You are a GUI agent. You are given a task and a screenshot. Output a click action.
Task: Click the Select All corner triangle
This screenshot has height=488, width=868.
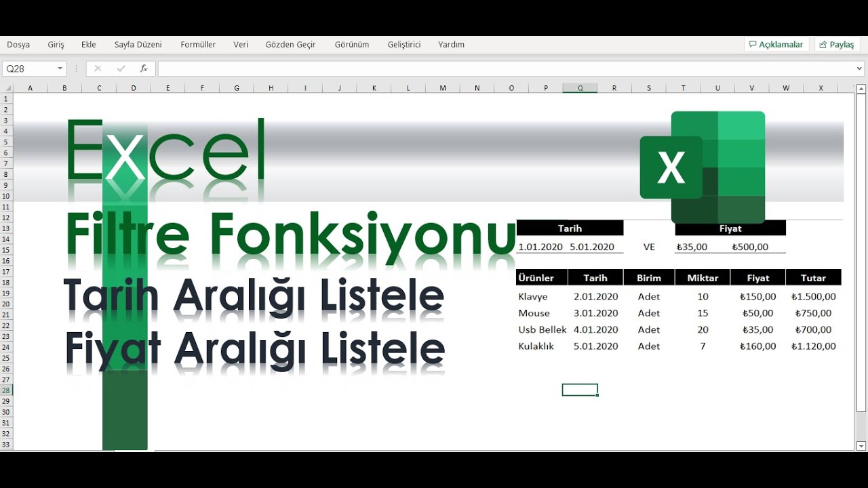click(7, 88)
